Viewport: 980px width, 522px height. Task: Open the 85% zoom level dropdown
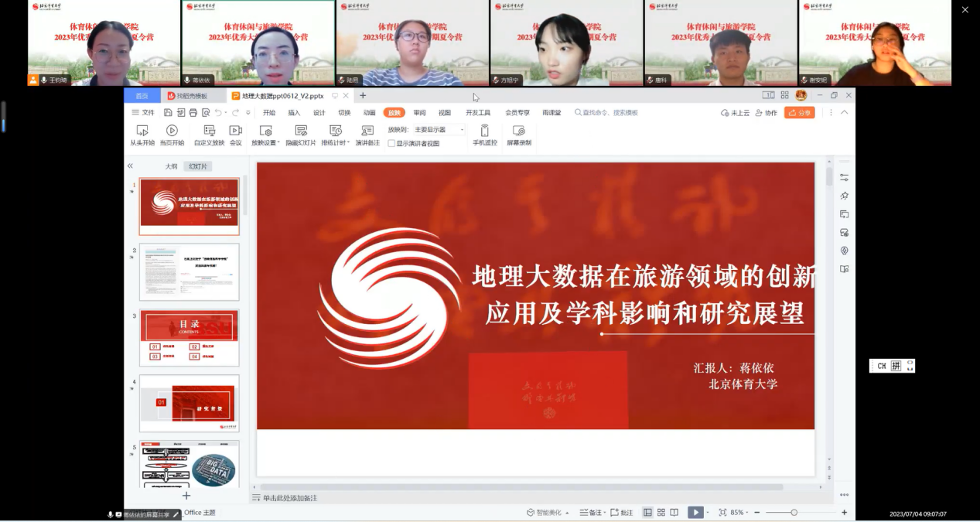point(740,513)
